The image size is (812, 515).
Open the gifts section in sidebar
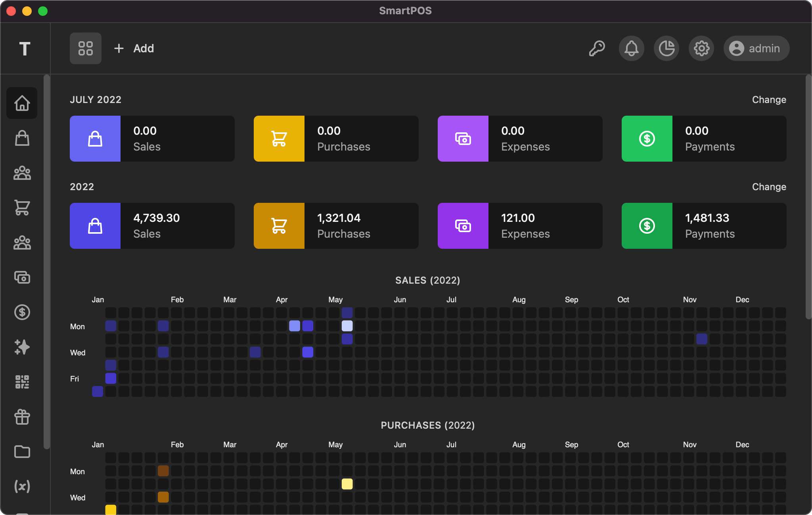22,417
